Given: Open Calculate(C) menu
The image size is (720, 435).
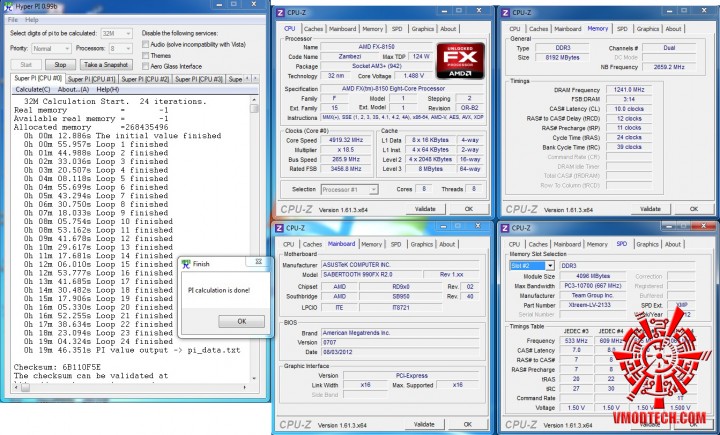Looking at the screenshot, I should (33, 89).
